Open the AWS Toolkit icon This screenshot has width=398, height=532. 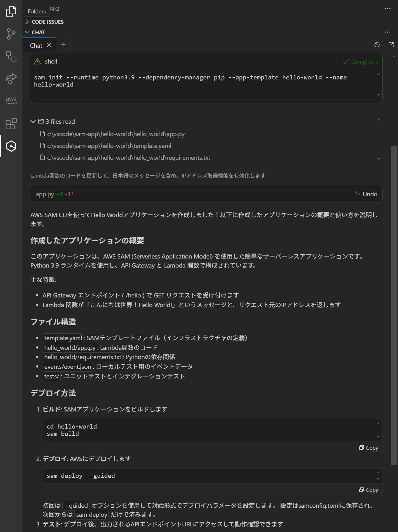point(11,100)
